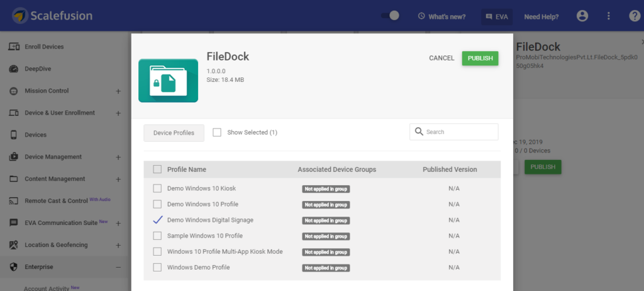Select the Demo Windows 10 Profile checkbox
644x291 pixels.
pos(157,204)
